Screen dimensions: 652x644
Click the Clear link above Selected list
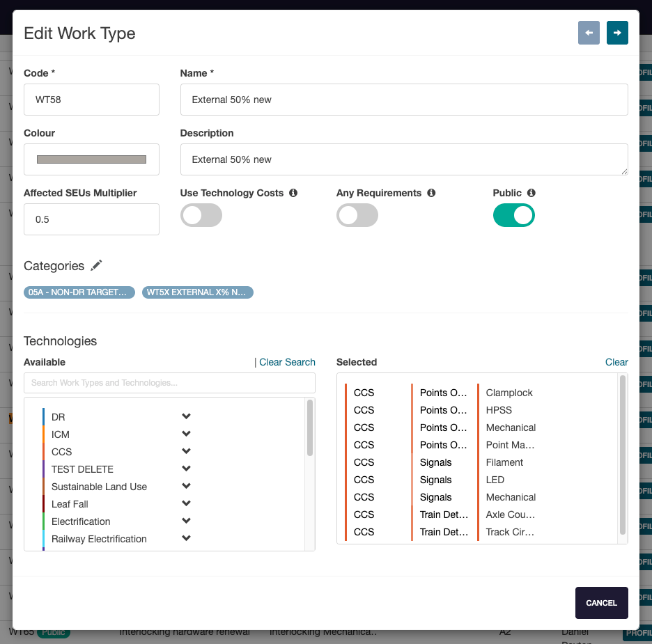[616, 362]
